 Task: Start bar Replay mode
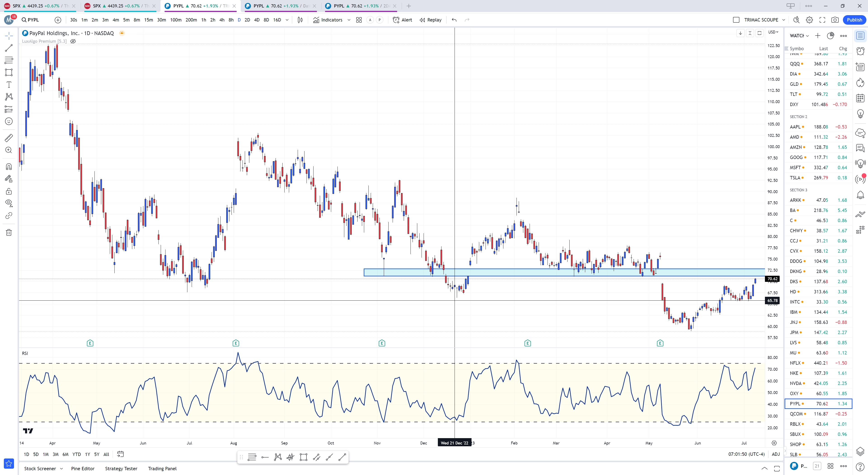point(431,20)
